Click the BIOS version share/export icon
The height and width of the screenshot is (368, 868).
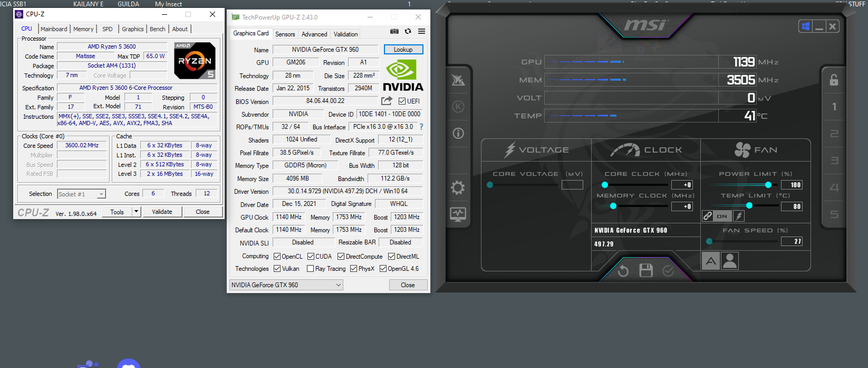coord(387,101)
